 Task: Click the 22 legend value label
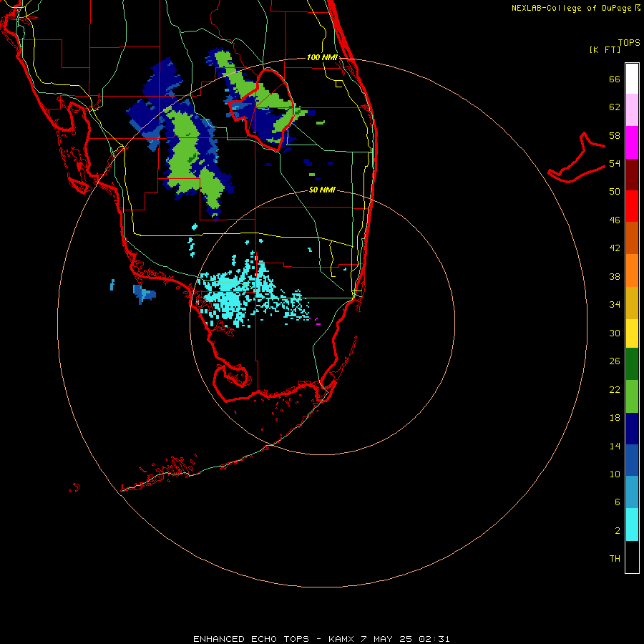coord(615,390)
